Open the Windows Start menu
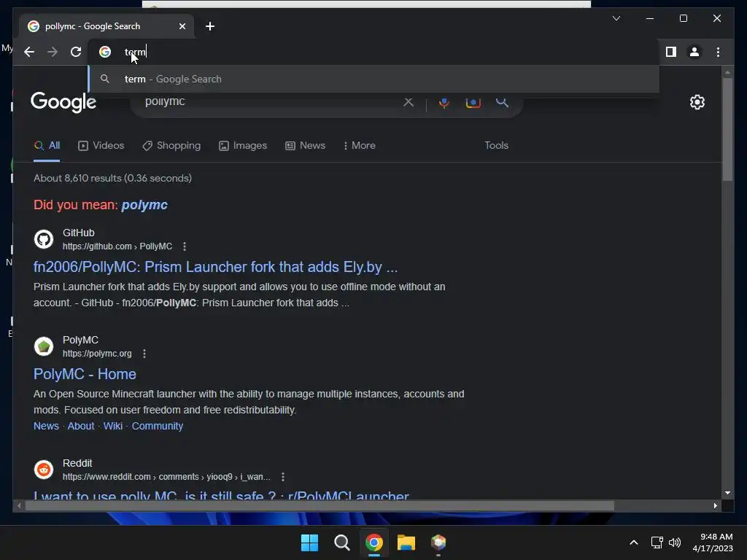747x560 pixels. [x=309, y=542]
